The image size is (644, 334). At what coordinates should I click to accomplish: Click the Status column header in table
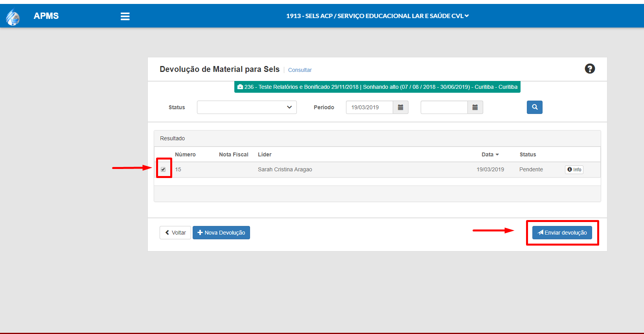click(528, 154)
